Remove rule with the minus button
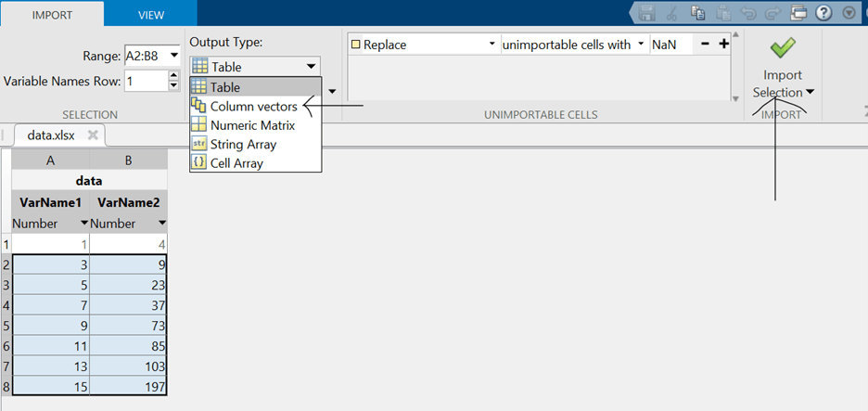Viewport: 868px width, 411px height. pos(706,44)
